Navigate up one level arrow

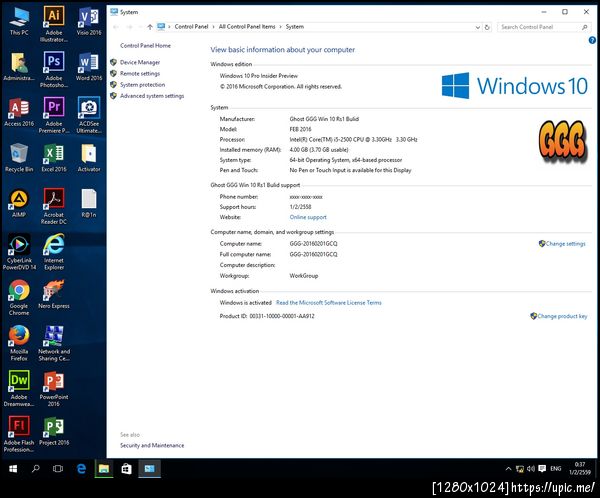point(150,27)
